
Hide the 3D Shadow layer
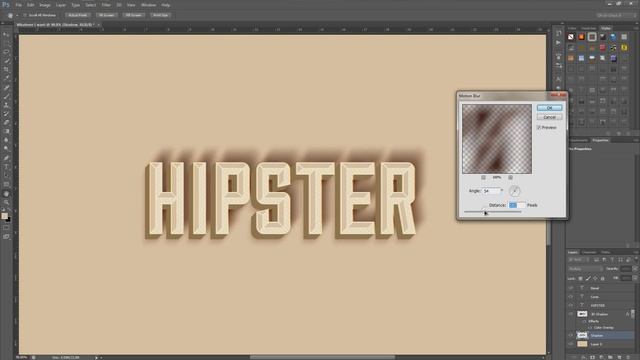pos(571,314)
